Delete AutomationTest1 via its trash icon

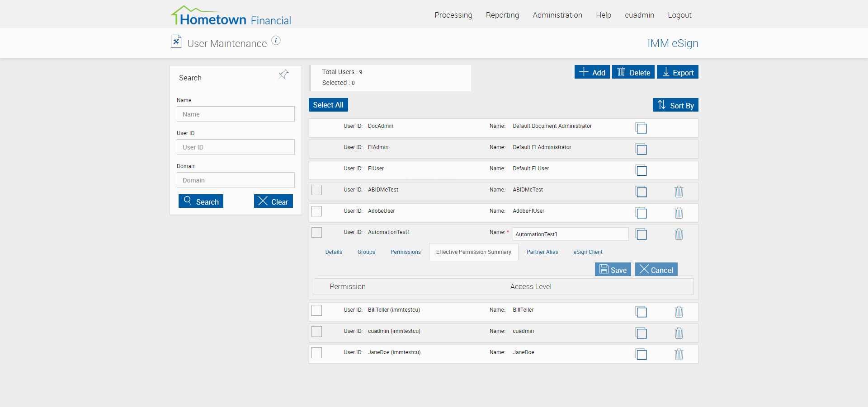(679, 234)
